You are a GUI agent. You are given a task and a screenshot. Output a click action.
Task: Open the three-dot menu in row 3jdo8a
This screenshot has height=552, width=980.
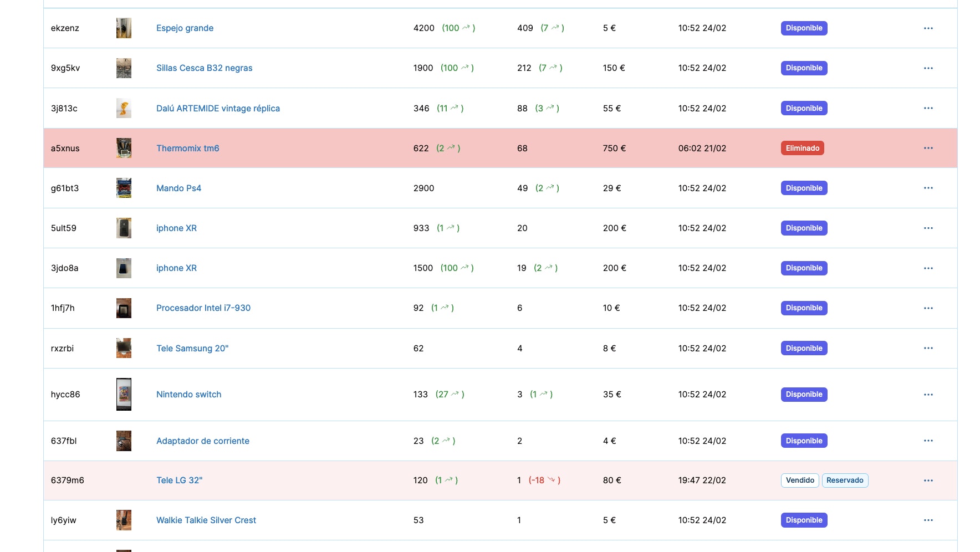(928, 268)
